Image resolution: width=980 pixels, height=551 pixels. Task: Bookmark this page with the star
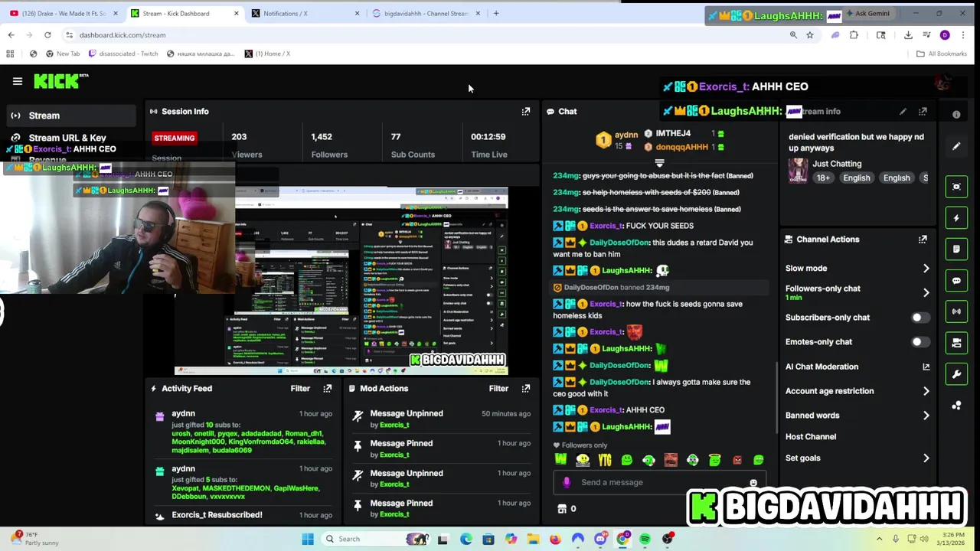click(810, 35)
